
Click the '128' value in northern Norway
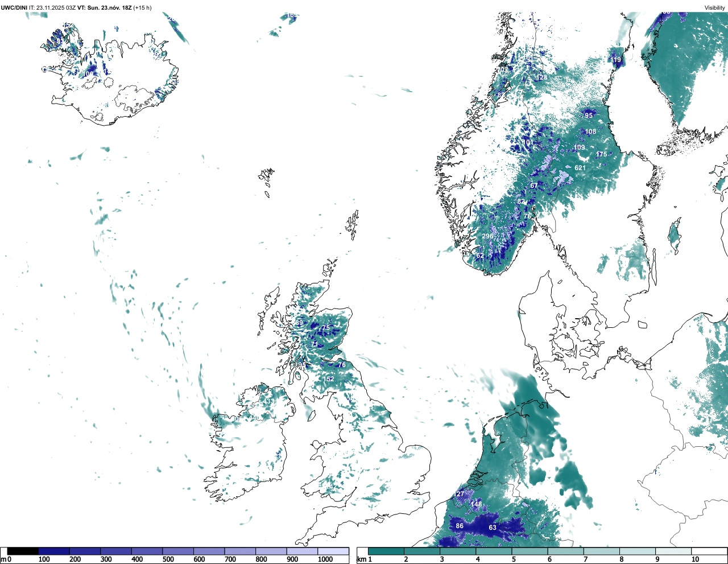542,77
